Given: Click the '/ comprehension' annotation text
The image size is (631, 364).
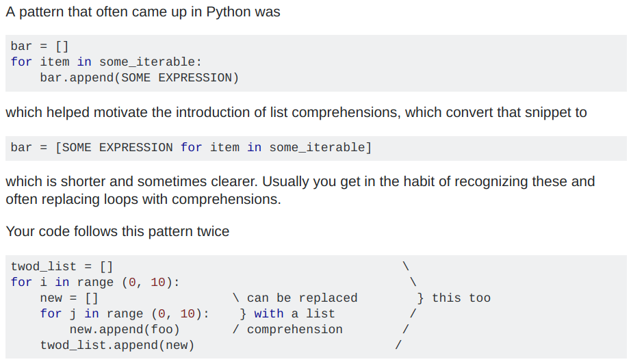Looking at the screenshot, I should click(x=287, y=330).
